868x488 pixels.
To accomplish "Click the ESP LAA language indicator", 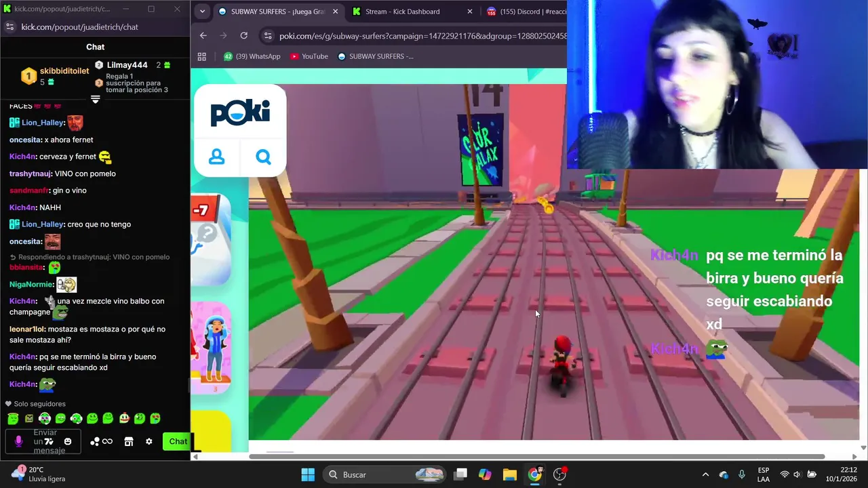I will [x=764, y=474].
